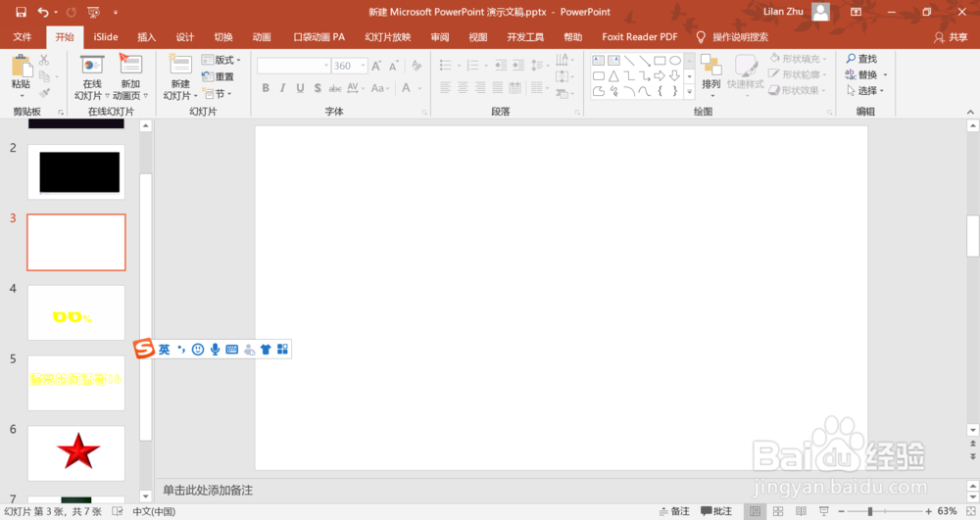Viewport: 980px width, 520px height.
Task: Increase font size with the A icon
Action: 376,66
